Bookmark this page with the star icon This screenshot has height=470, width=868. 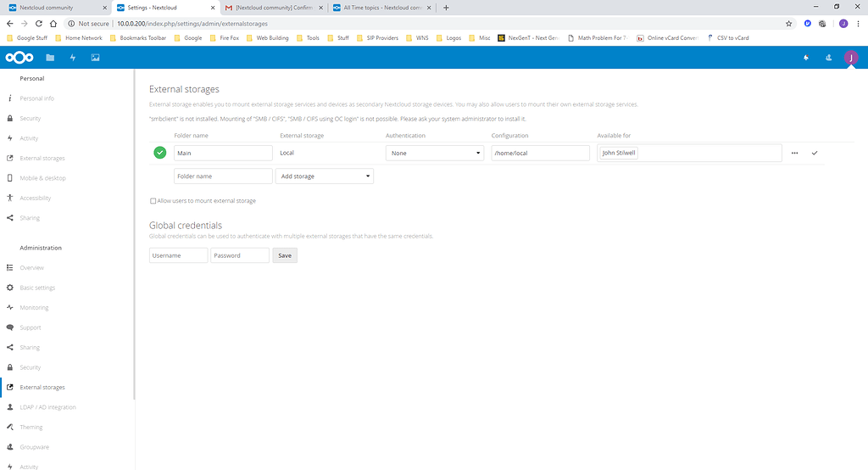[789, 24]
